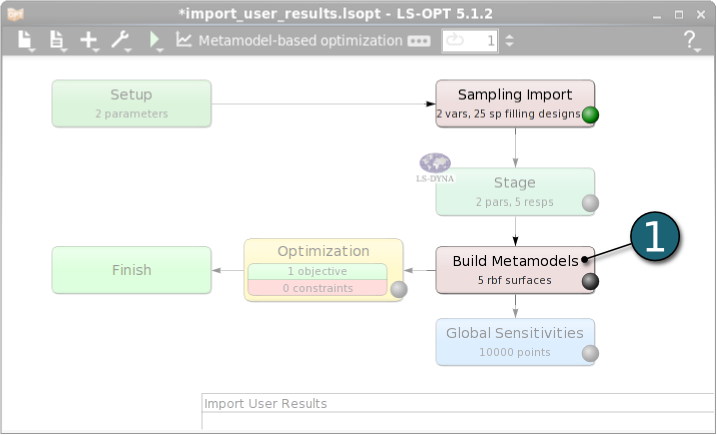Click the '10000 points' text
Image resolution: width=717 pixels, height=435 pixels.
pyautogui.click(x=515, y=353)
